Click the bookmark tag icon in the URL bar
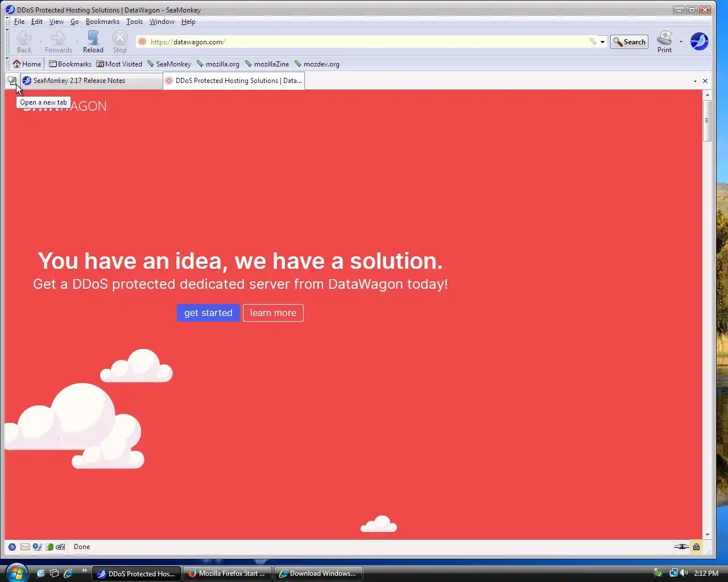This screenshot has height=582, width=728. (x=593, y=41)
